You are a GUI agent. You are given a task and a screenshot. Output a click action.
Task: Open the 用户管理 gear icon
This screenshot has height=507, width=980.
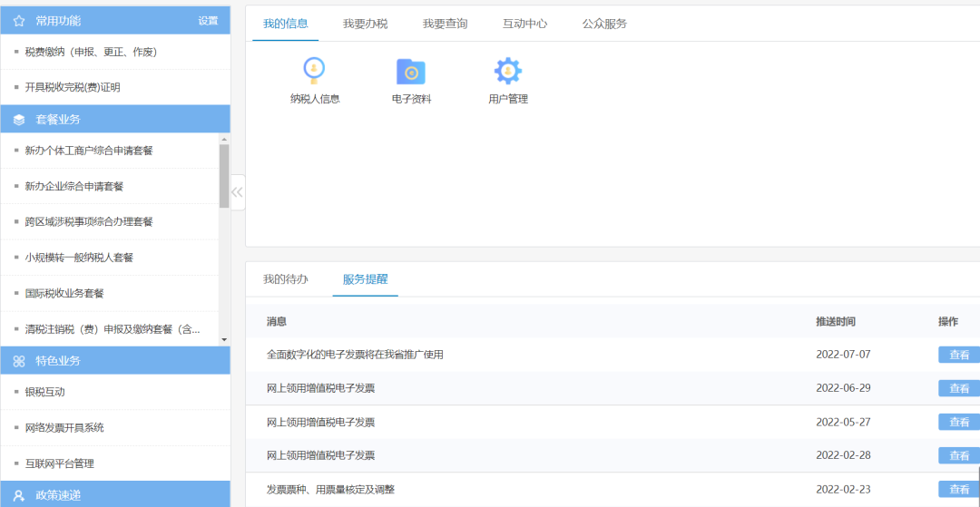click(507, 71)
